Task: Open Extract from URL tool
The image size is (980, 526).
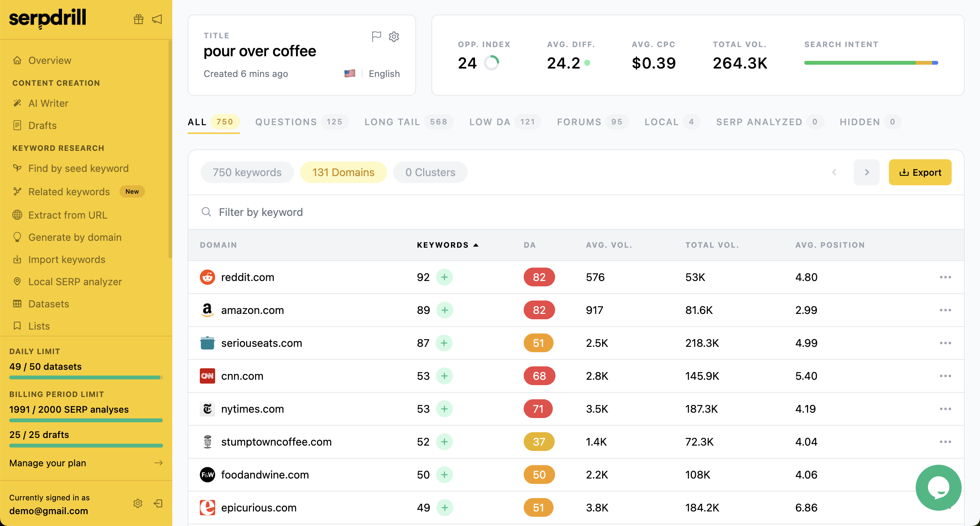Action: tap(67, 214)
